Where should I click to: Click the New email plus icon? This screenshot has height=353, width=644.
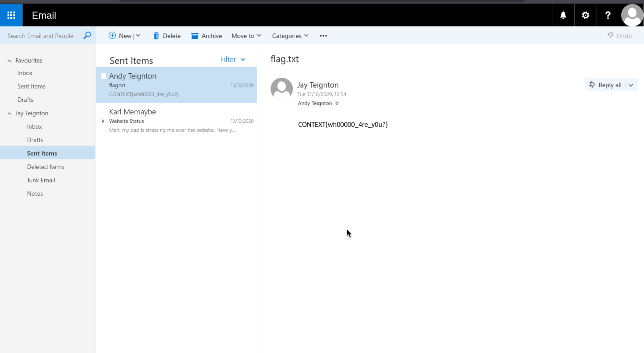[x=112, y=36]
